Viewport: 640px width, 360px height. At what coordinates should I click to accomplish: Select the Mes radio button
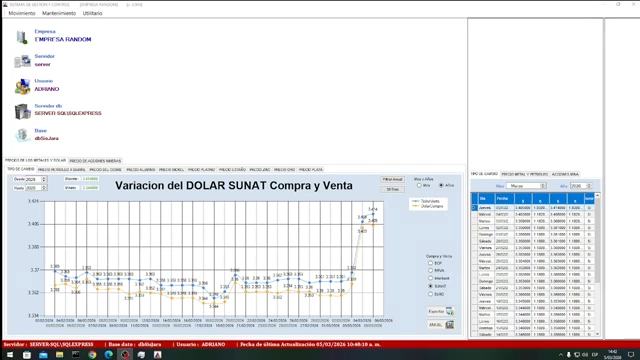point(419,185)
